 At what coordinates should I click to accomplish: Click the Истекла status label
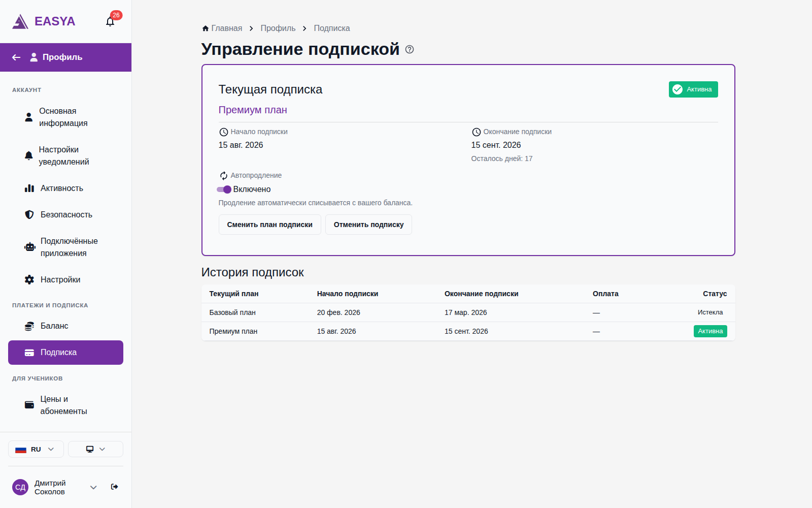tap(710, 312)
